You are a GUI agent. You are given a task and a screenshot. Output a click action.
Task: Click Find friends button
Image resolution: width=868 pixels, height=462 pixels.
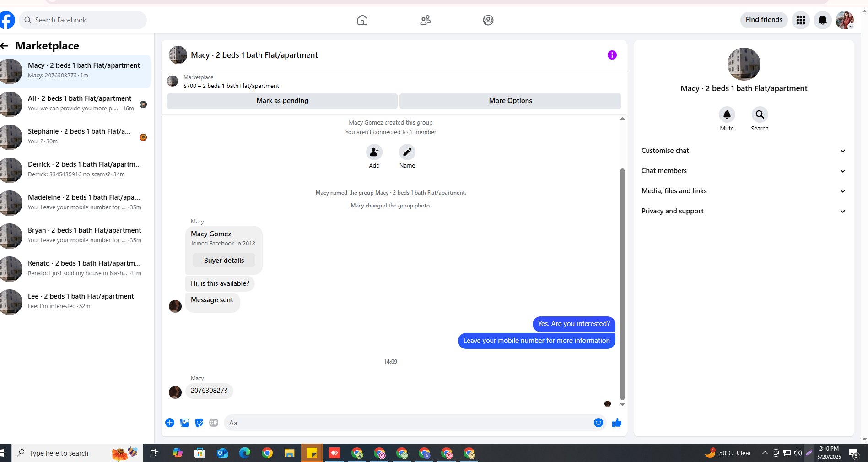point(764,20)
